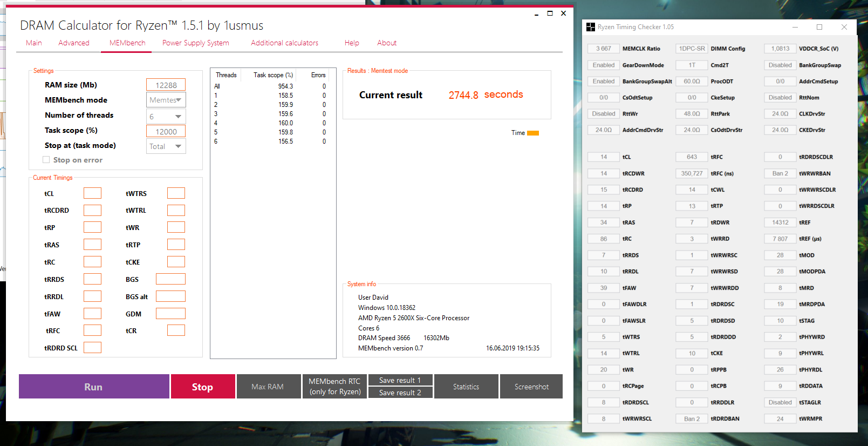This screenshot has height=446, width=868.
Task: Click the GDM current timing field
Action: (x=170, y=313)
